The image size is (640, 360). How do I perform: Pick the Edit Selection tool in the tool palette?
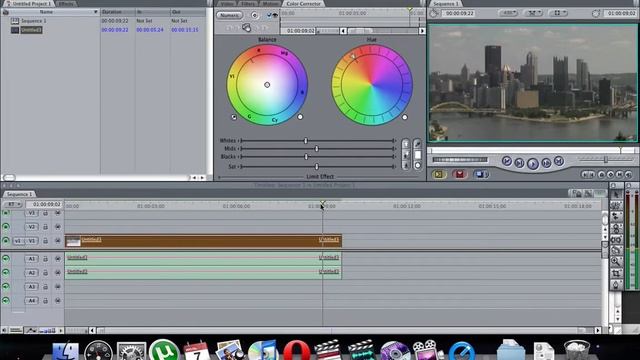616,206
